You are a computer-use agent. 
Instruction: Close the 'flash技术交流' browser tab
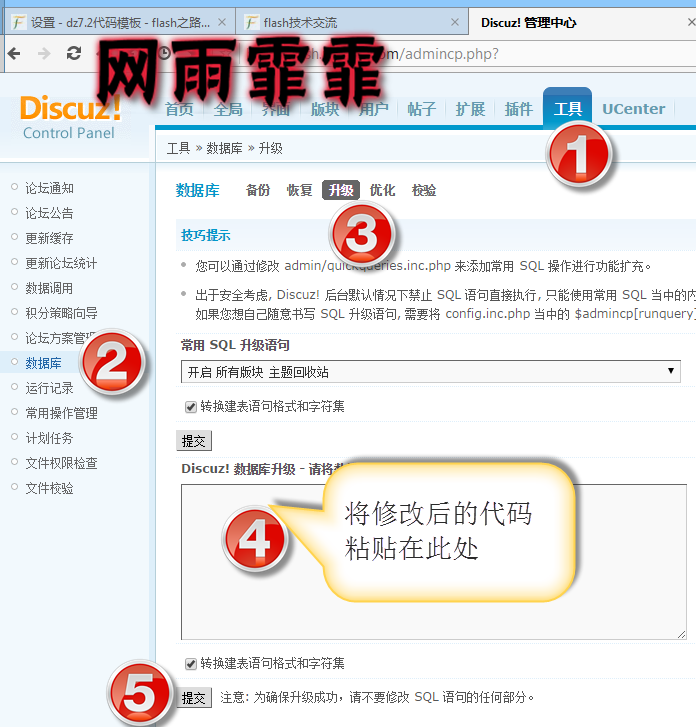(455, 22)
